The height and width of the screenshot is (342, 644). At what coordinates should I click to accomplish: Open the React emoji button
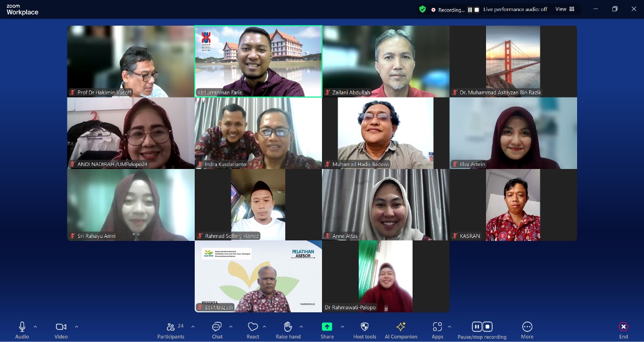(x=253, y=330)
